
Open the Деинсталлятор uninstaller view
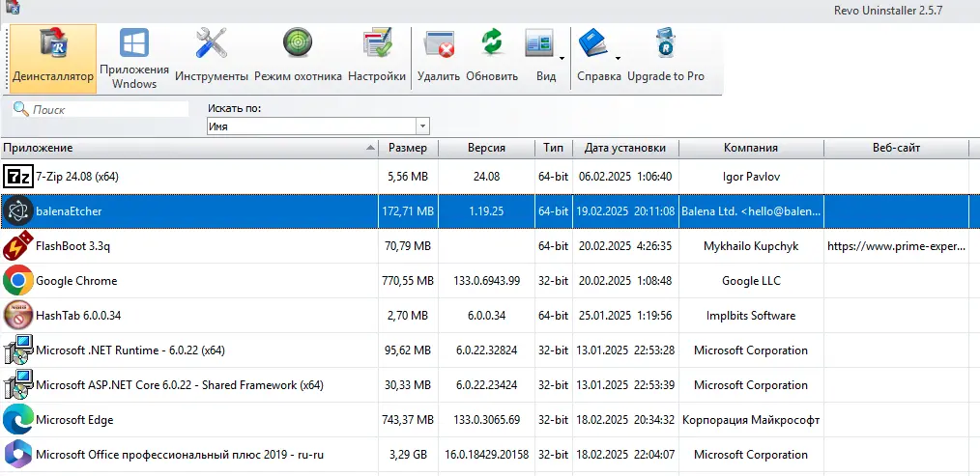pos(53,59)
